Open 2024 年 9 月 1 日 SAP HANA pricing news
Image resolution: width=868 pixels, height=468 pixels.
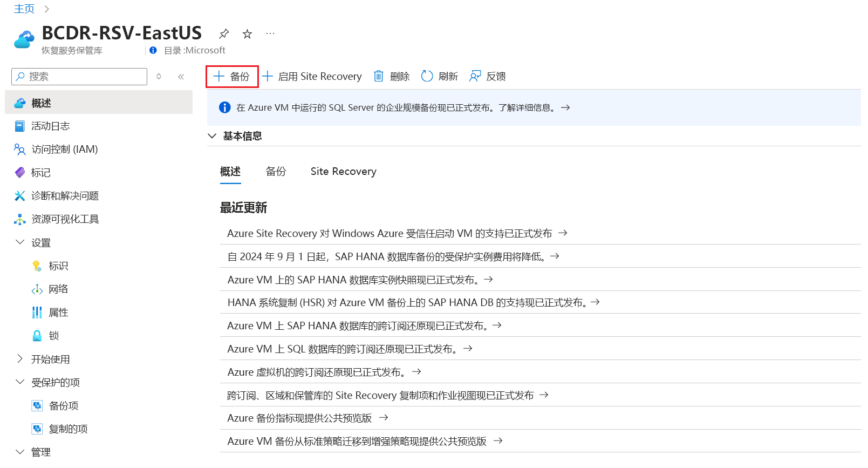pyautogui.click(x=393, y=256)
